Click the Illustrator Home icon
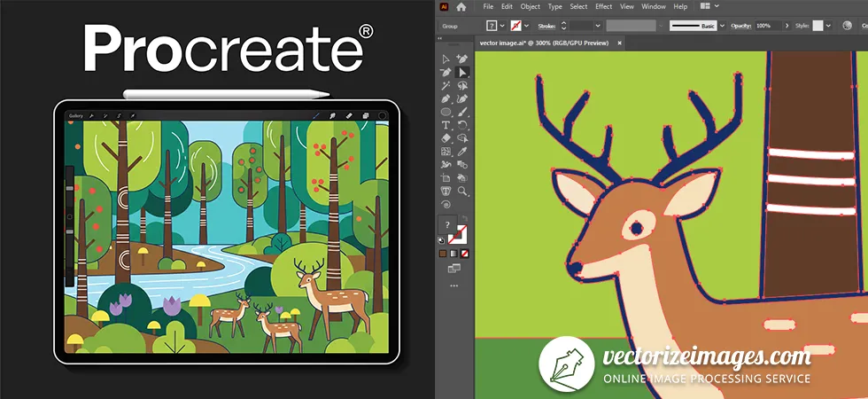This screenshot has width=868, height=399. tap(461, 7)
